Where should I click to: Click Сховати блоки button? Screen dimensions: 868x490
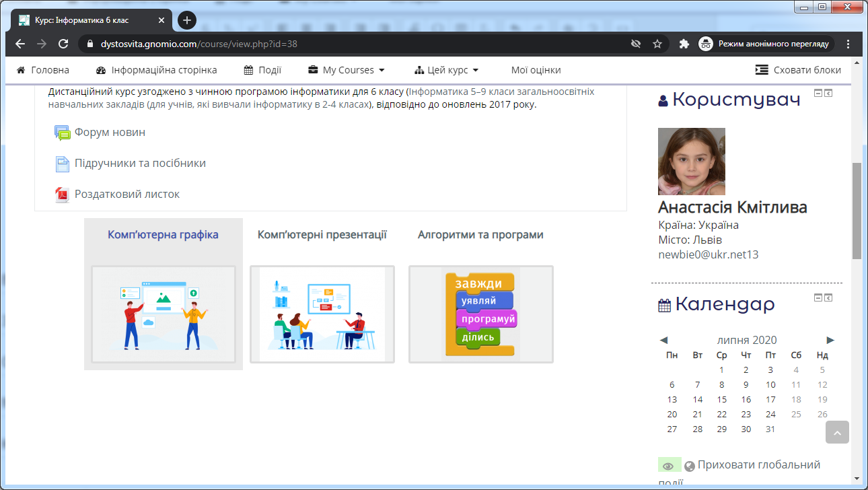click(798, 70)
